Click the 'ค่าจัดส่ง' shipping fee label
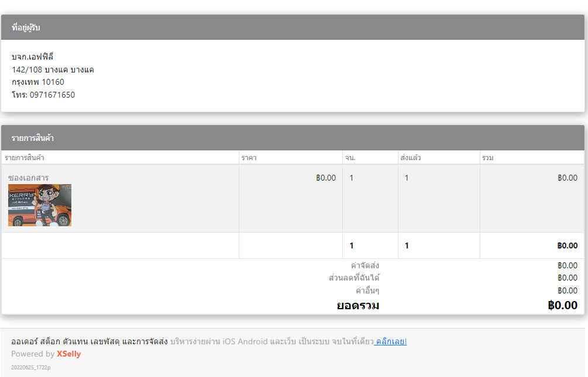This screenshot has width=588, height=377. pyautogui.click(x=365, y=265)
